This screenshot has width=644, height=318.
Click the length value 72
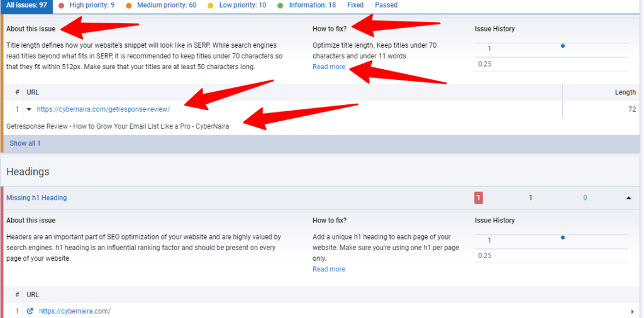(x=632, y=109)
